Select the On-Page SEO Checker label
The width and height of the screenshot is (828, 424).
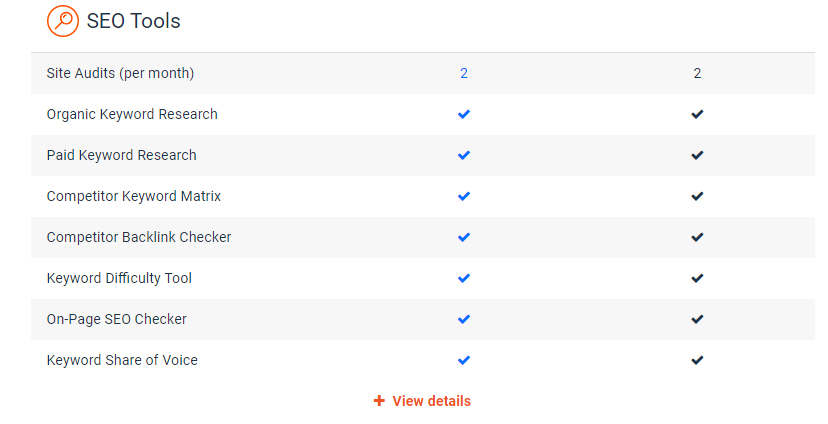(x=117, y=319)
